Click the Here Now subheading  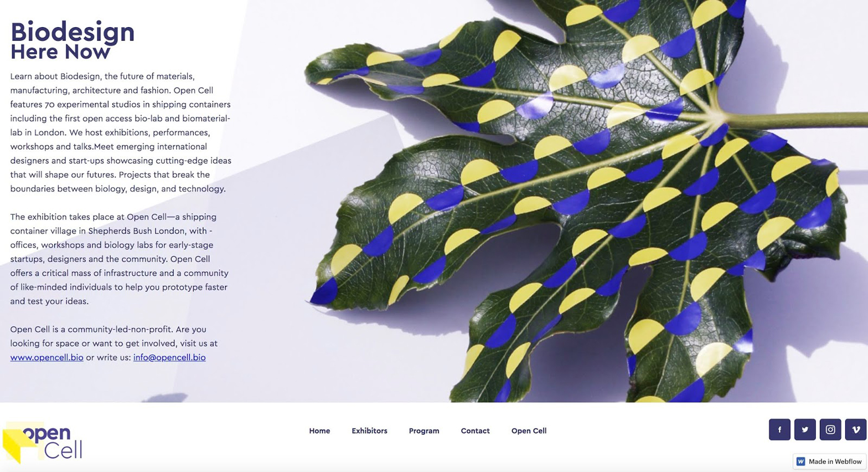pos(60,52)
